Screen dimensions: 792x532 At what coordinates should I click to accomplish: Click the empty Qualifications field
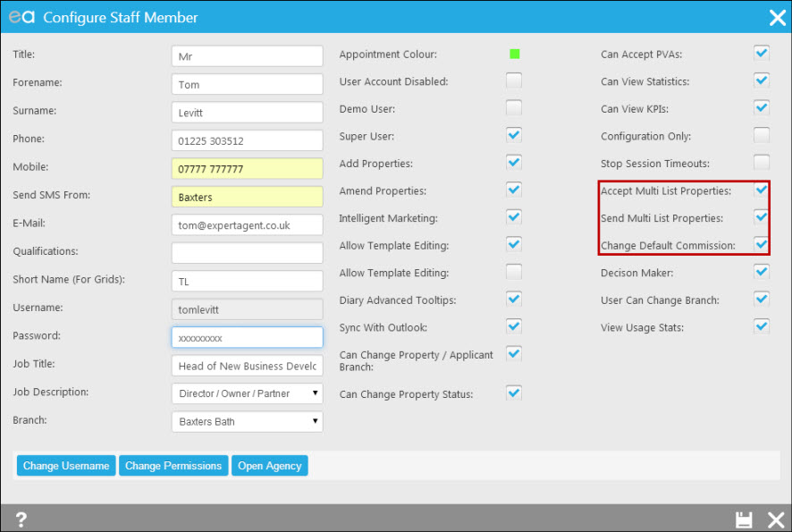coord(247,253)
